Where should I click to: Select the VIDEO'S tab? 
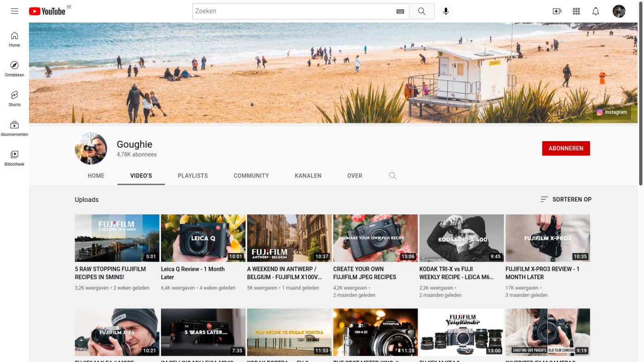coord(141,176)
